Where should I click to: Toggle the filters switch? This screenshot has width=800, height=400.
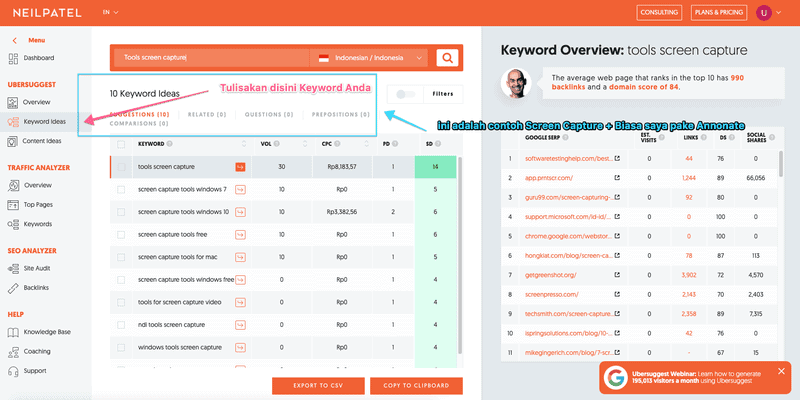pos(406,94)
